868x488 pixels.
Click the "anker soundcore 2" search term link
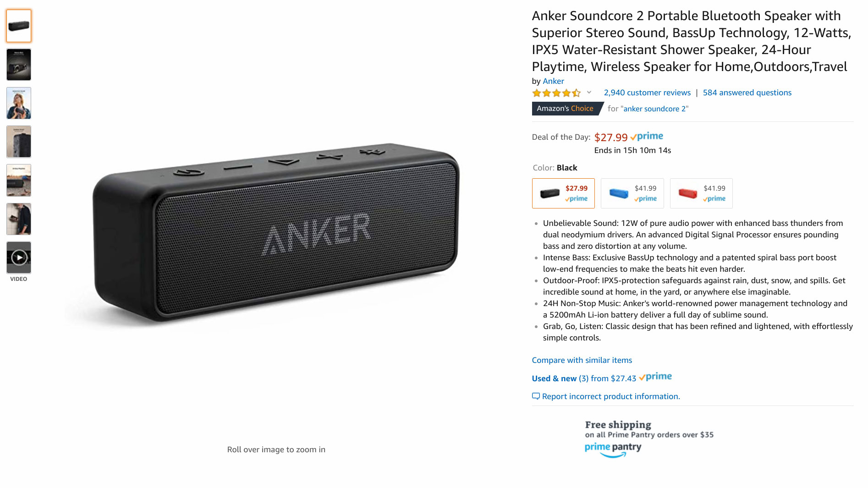pos(654,109)
